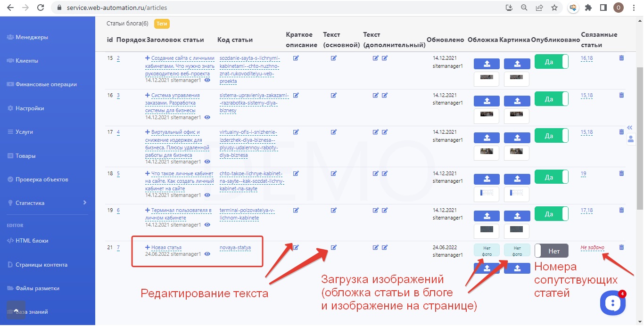The height and width of the screenshot is (326, 644).
Task: Open Финансовые операции in the sidebar
Action: [x=46, y=84]
